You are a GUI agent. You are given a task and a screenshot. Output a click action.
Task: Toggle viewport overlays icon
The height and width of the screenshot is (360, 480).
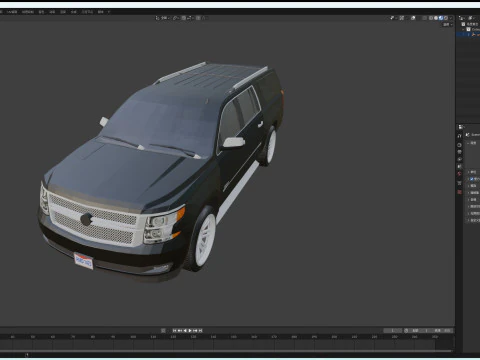coord(413,18)
